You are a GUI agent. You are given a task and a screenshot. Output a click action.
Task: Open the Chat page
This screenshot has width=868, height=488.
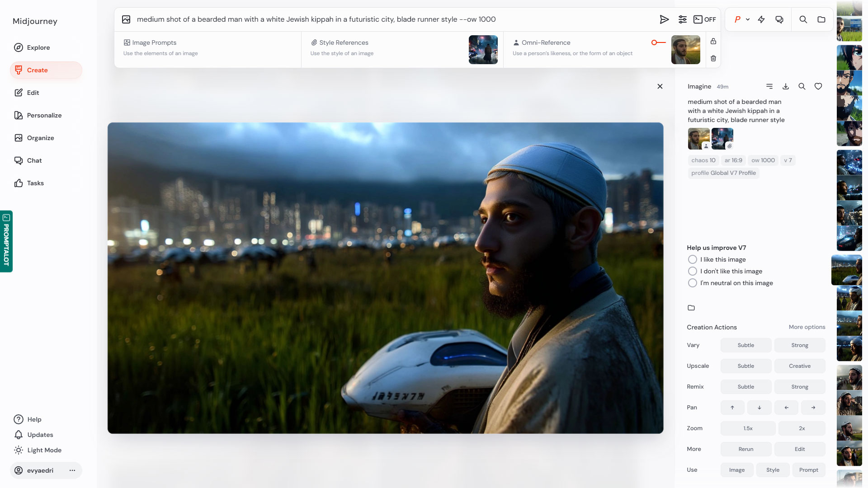point(46,160)
